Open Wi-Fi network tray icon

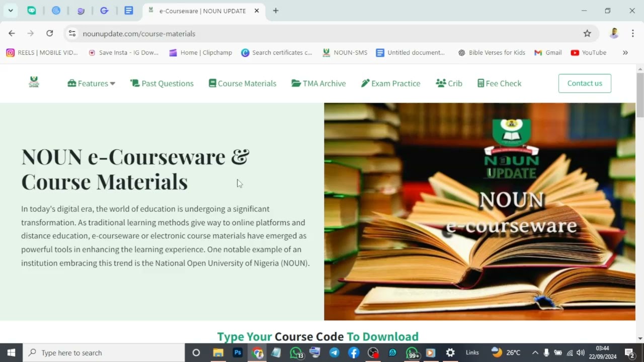(x=570, y=353)
